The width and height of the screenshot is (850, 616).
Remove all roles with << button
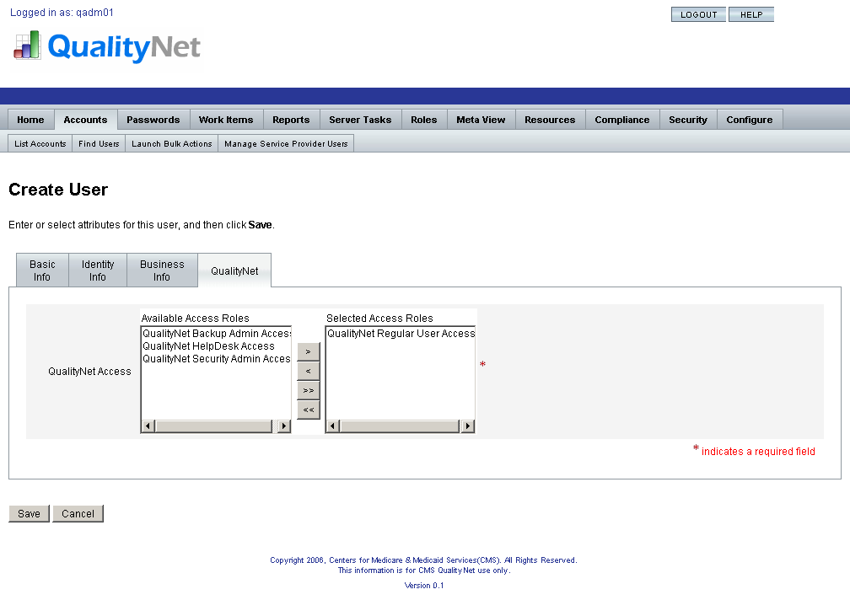309,410
